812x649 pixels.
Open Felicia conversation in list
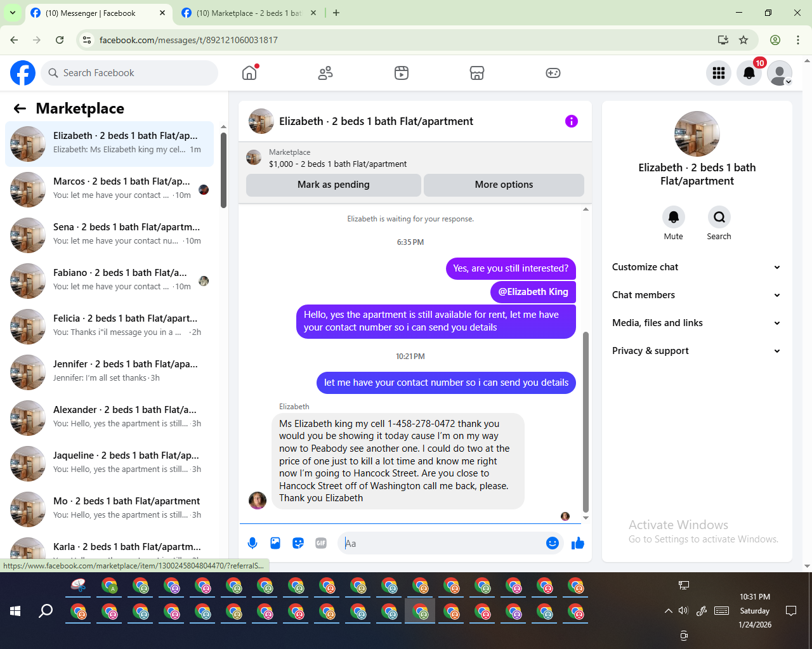tap(110, 327)
